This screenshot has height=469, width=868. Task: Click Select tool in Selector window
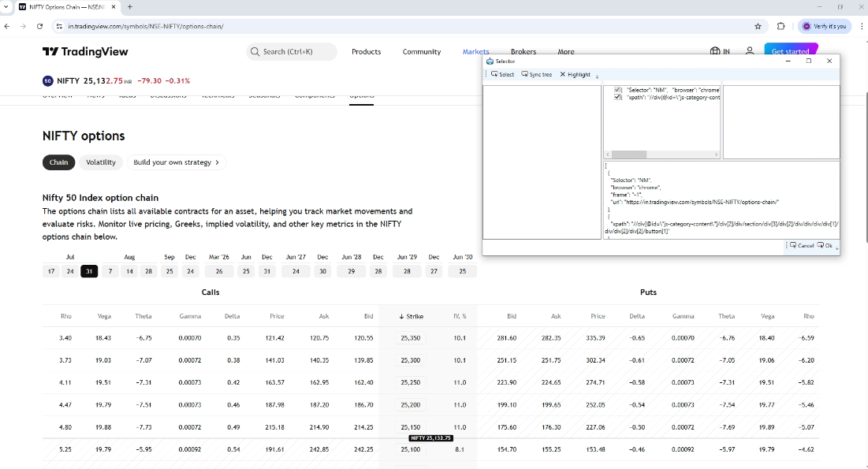click(x=503, y=74)
